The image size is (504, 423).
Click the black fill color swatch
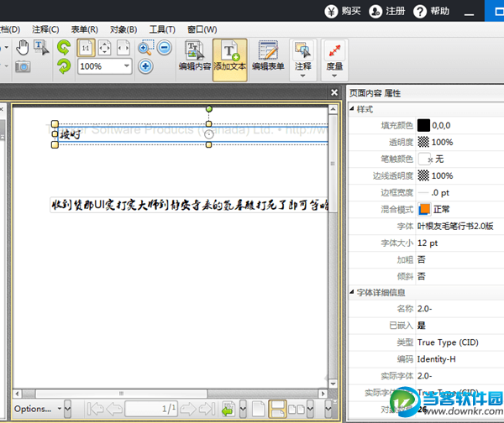[423, 125]
